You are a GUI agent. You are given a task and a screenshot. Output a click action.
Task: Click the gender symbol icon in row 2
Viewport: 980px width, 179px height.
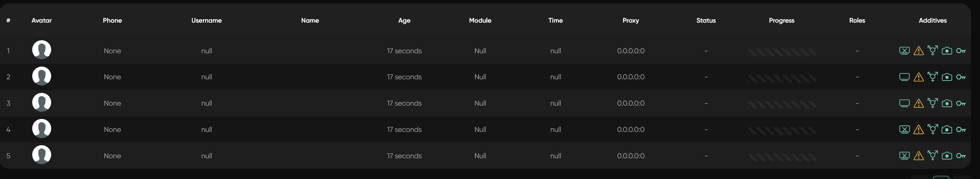coord(933,77)
